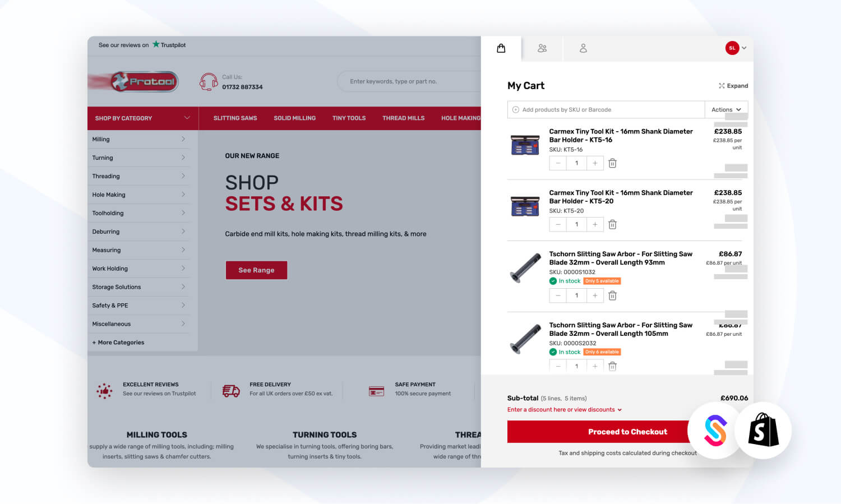
Task: Open the shopping bag cart tab
Action: [501, 48]
